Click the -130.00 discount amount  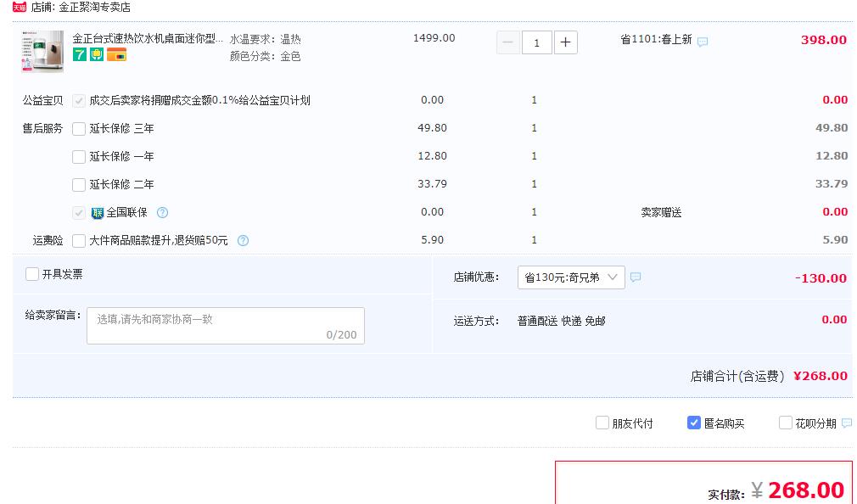pyautogui.click(x=821, y=278)
